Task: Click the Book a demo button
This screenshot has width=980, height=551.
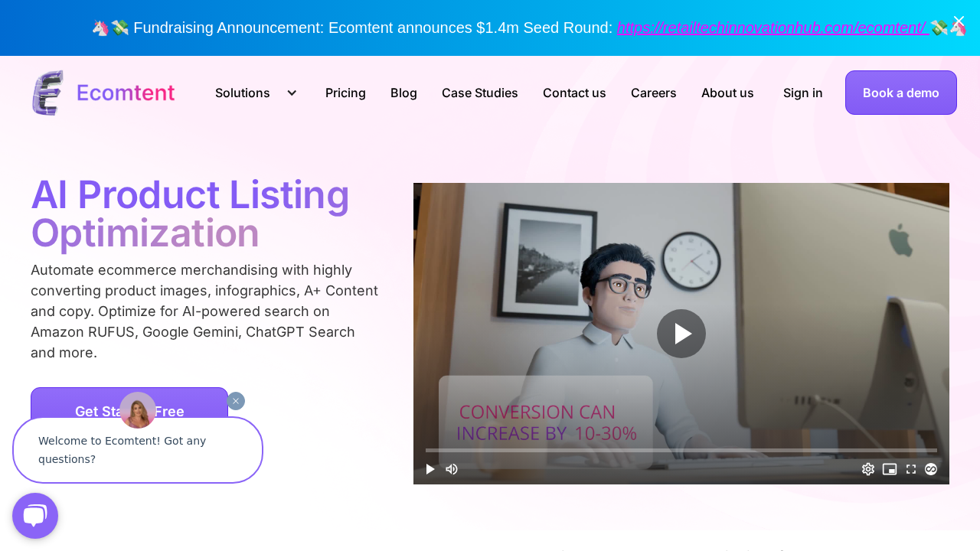Action: point(901,93)
